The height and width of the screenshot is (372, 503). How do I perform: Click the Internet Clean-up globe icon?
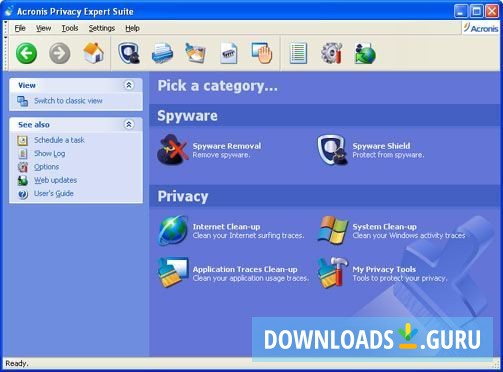[x=172, y=230]
